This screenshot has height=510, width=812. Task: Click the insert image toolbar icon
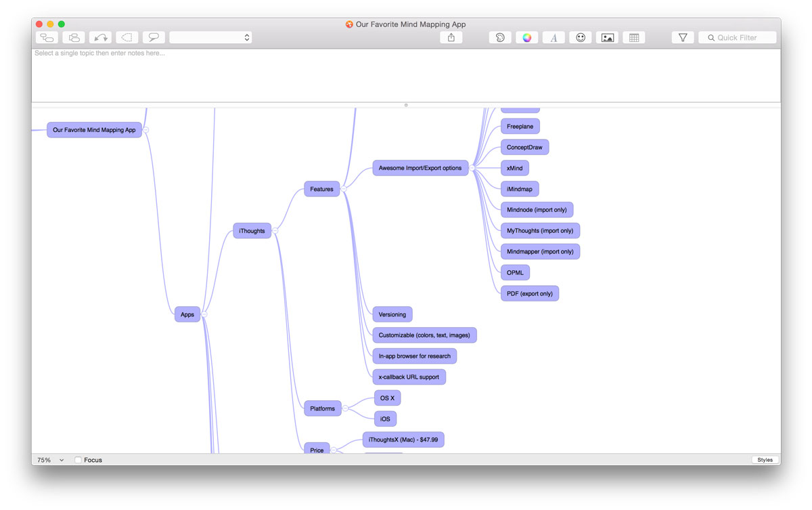click(608, 38)
